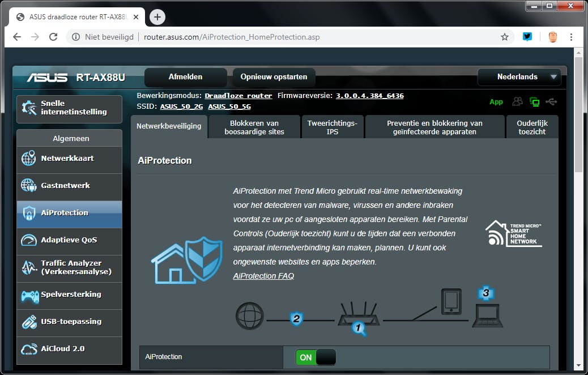
Task: Open the AiProtection FAQ link
Action: click(x=263, y=276)
